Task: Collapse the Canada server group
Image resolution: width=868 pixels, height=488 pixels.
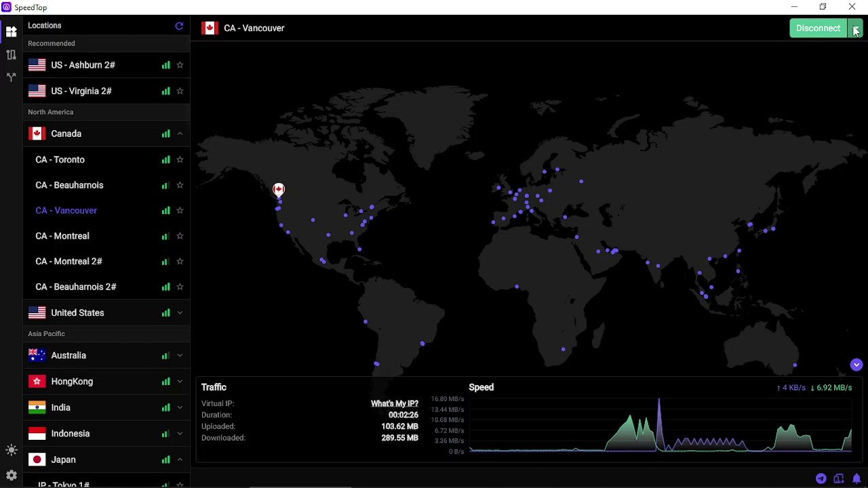Action: tap(180, 134)
